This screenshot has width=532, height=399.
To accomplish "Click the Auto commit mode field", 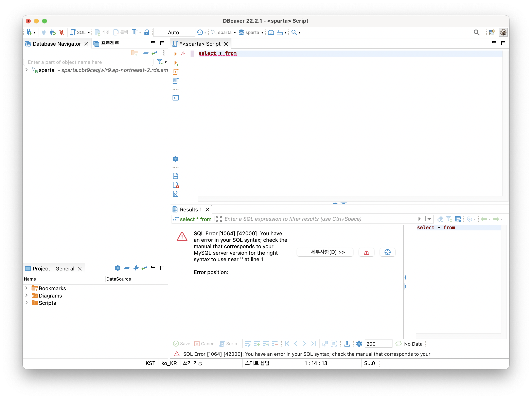I will (x=174, y=33).
